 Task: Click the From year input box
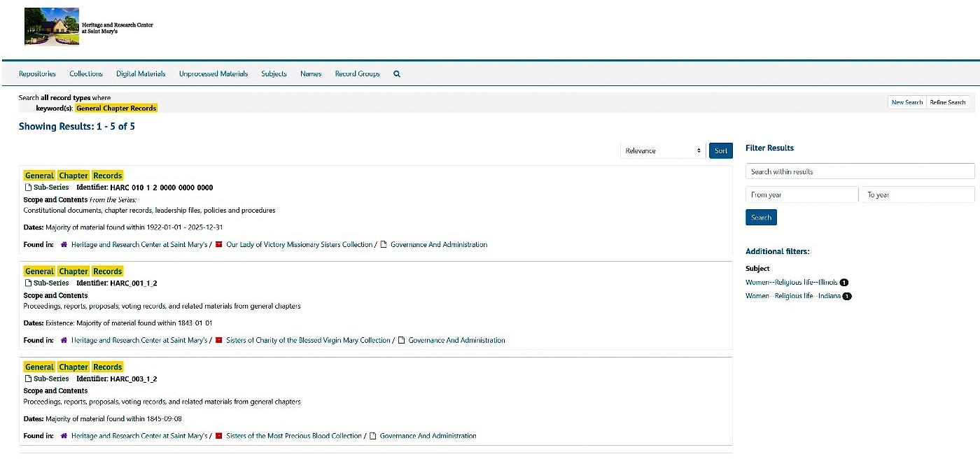point(801,194)
